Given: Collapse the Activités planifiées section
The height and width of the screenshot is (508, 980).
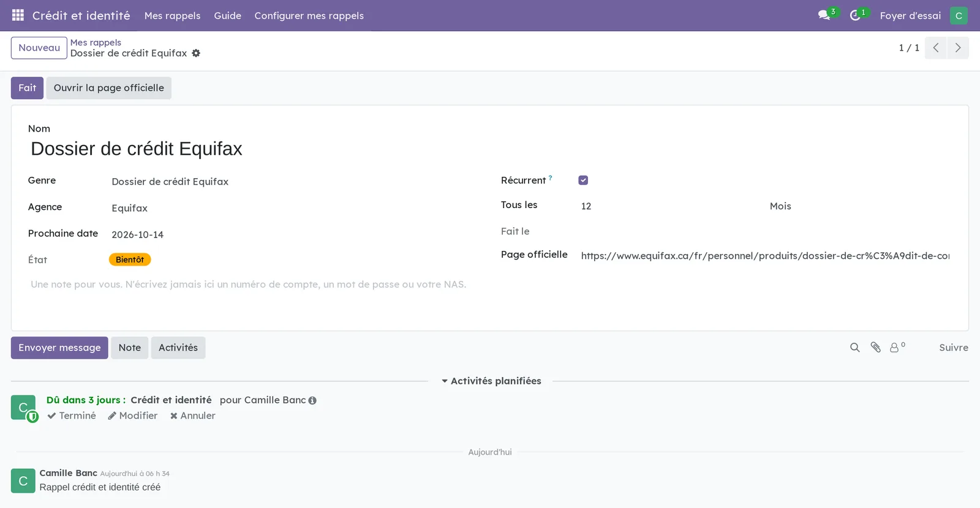Looking at the screenshot, I should pos(491,381).
